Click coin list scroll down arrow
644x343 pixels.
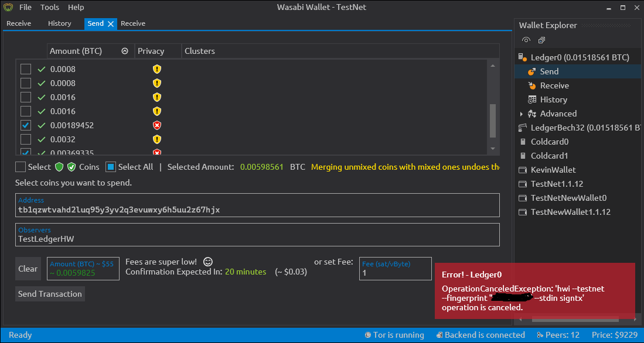click(493, 149)
